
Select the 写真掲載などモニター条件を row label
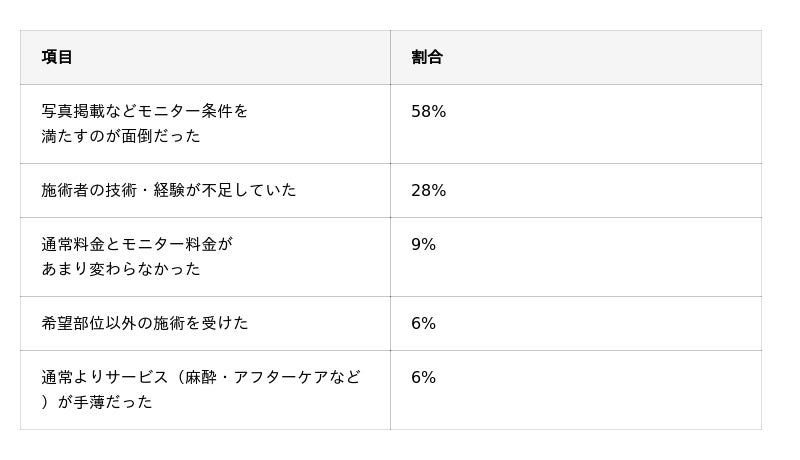[145, 111]
